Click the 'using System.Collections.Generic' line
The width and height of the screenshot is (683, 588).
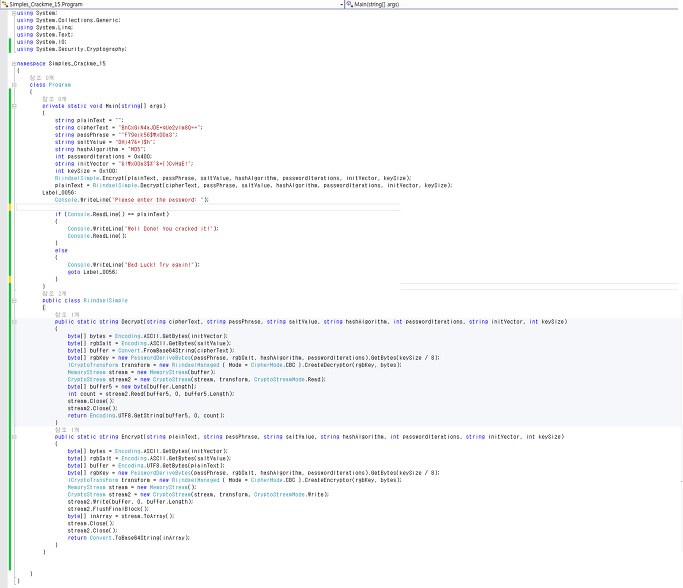69,20
